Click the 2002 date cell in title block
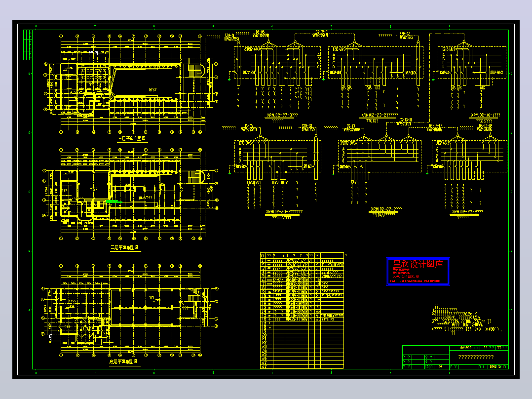Screen dimensions: 532x399 point(498,367)
